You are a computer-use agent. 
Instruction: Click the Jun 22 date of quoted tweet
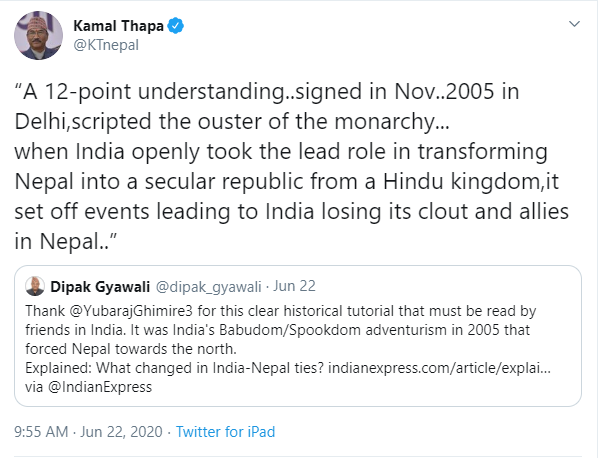294,286
